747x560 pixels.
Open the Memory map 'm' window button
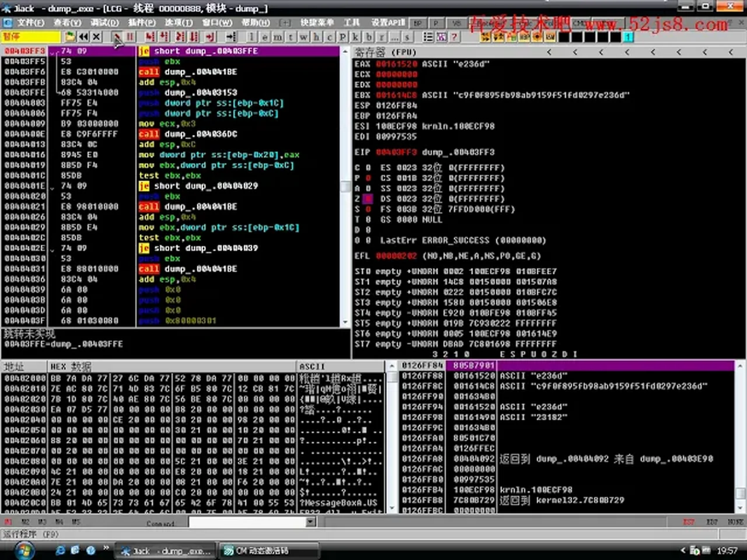(x=278, y=37)
